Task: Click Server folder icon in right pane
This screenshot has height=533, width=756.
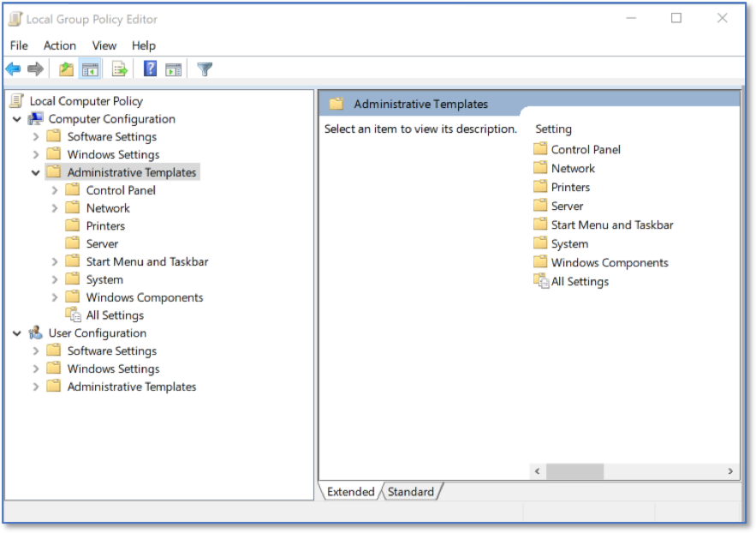Action: pos(540,205)
